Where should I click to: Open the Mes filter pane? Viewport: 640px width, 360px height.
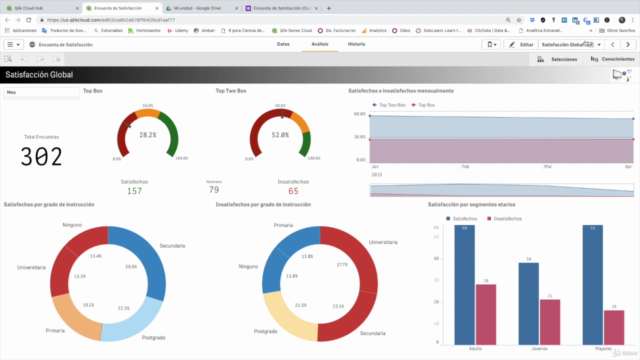click(41, 93)
